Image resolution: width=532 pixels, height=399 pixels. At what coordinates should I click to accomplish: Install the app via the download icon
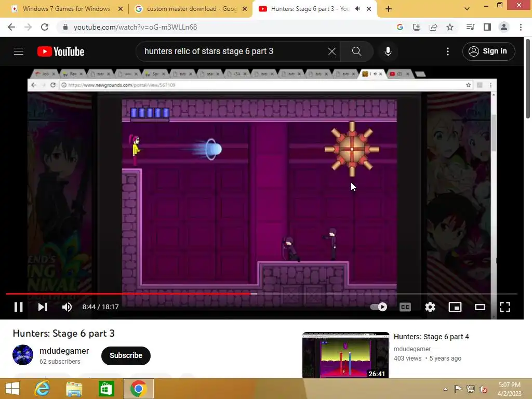[x=416, y=27]
